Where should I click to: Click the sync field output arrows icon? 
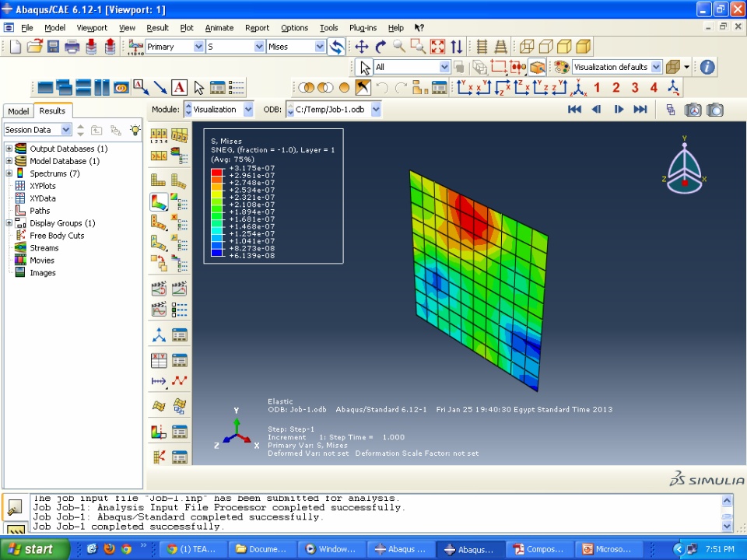337,47
